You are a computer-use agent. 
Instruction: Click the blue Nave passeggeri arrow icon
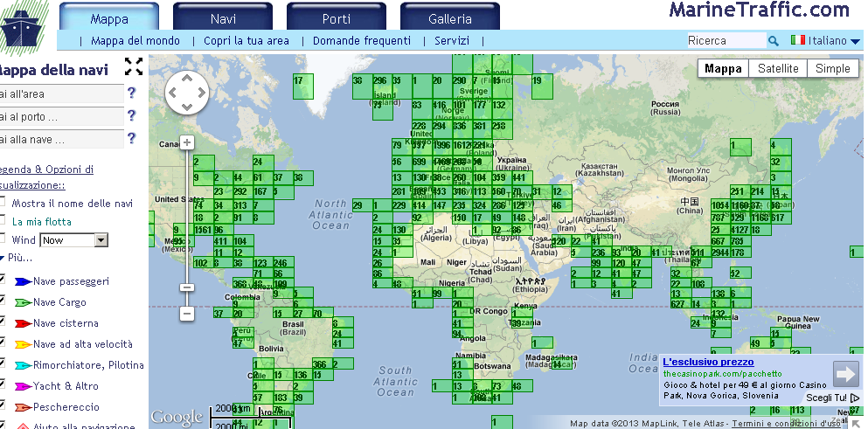click(x=24, y=281)
